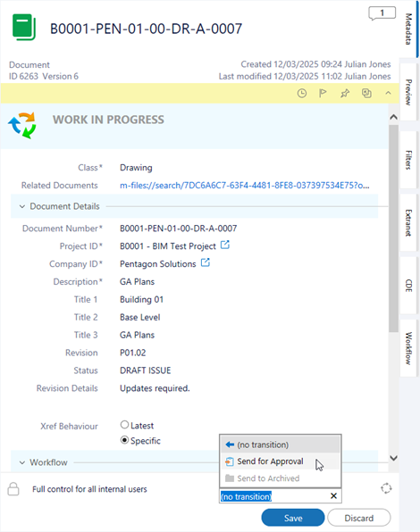Open the Extranet side tab
The height and width of the screenshot is (532, 420).
click(408, 223)
